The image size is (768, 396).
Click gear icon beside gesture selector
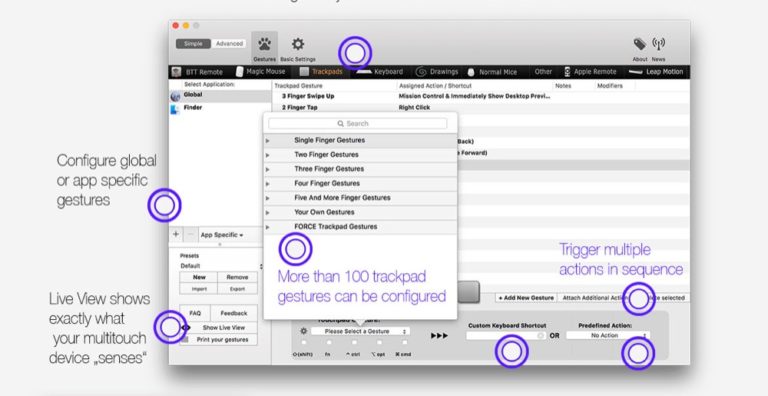click(x=304, y=331)
